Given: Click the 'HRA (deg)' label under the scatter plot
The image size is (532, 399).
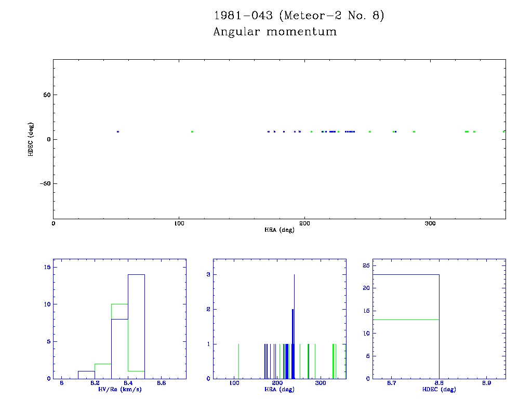Looking at the screenshot, I should [280, 230].
